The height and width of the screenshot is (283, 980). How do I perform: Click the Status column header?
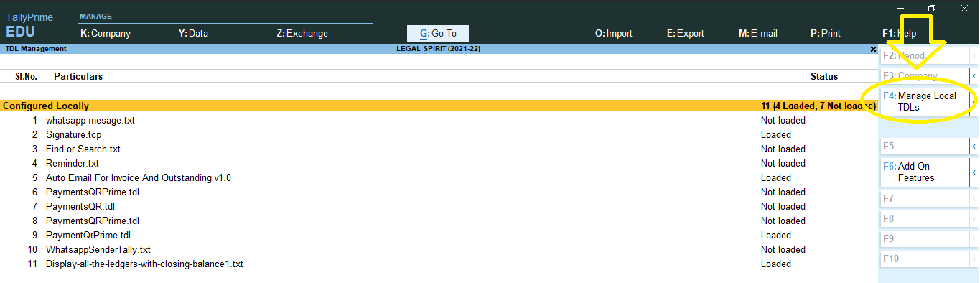824,76
